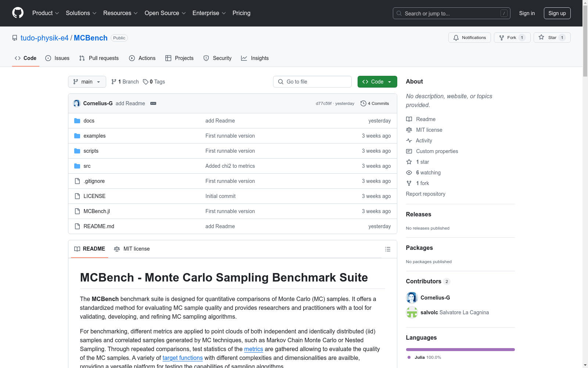Switch to the Issues tab
The image size is (588, 368).
click(x=57, y=58)
